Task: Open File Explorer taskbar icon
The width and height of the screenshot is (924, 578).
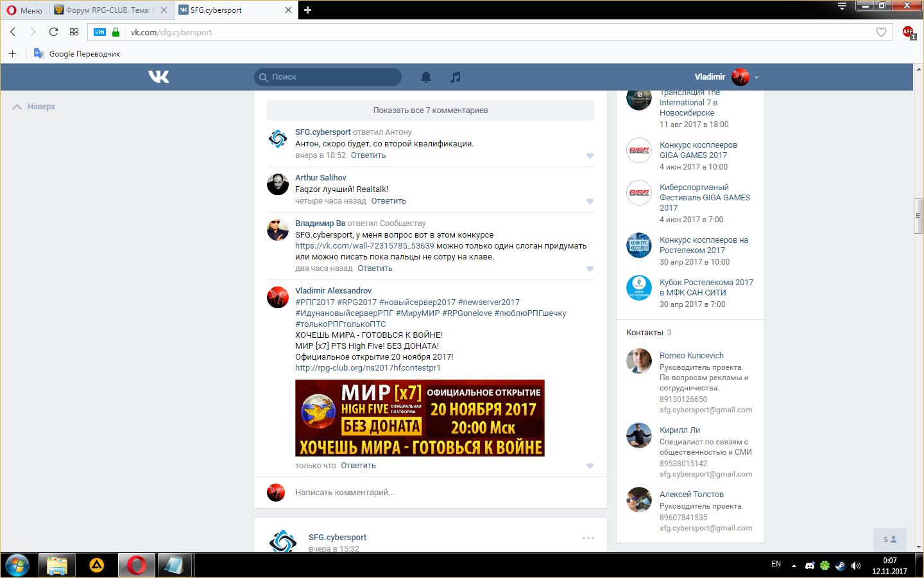Action: click(57, 566)
